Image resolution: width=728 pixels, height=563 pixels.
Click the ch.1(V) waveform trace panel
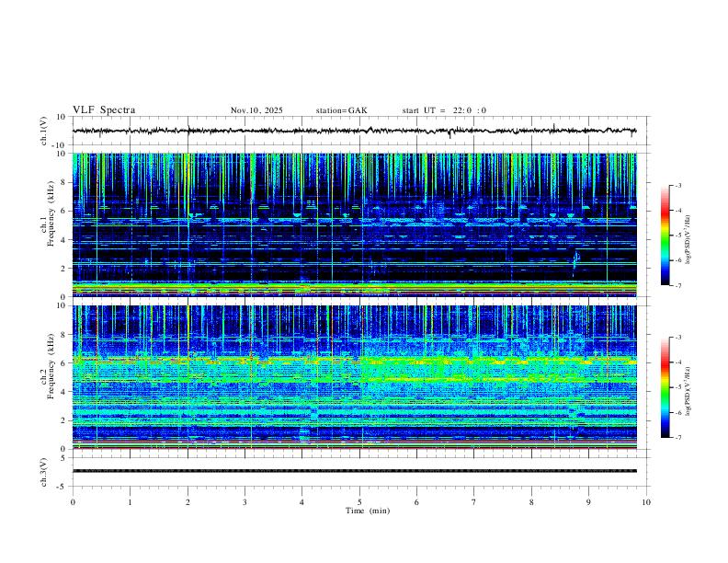tap(360, 131)
